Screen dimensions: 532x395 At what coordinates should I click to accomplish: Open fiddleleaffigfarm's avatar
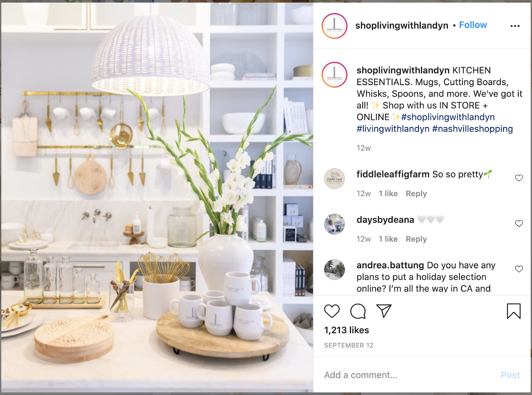[x=334, y=179]
